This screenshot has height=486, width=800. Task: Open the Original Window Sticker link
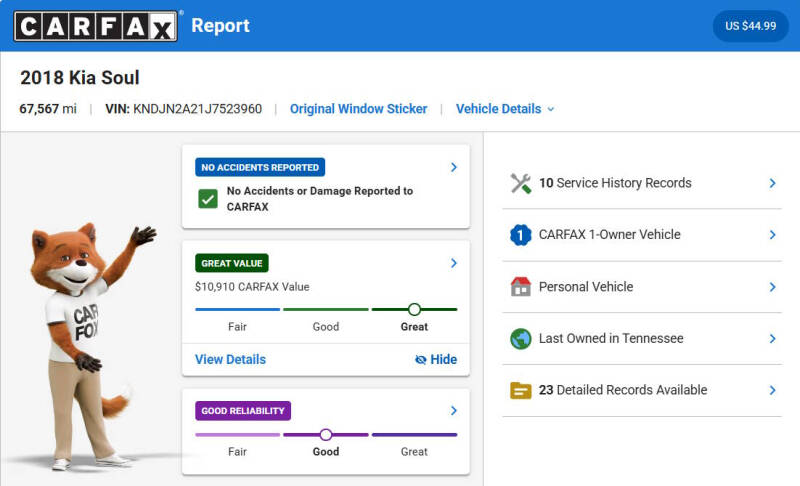358,109
